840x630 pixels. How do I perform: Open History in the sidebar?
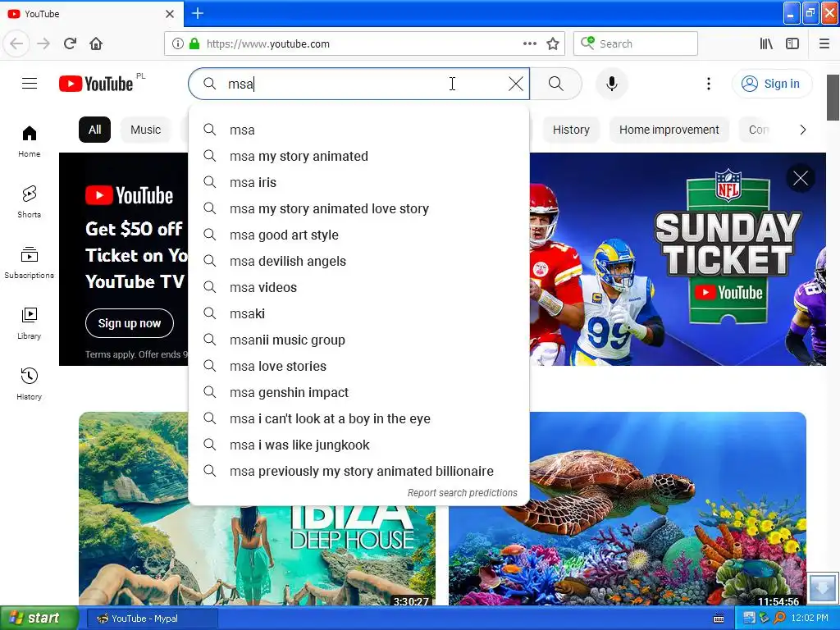(x=29, y=384)
